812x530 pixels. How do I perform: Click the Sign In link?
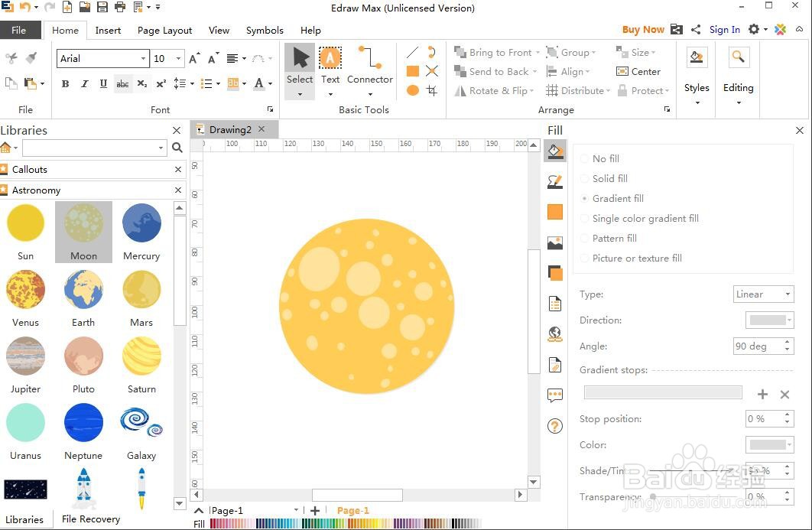(725, 30)
